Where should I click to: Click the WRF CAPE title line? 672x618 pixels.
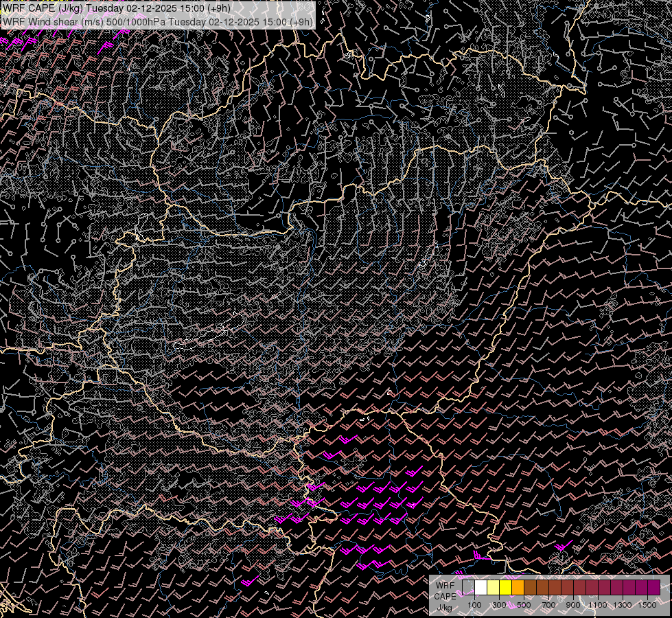click(x=117, y=8)
